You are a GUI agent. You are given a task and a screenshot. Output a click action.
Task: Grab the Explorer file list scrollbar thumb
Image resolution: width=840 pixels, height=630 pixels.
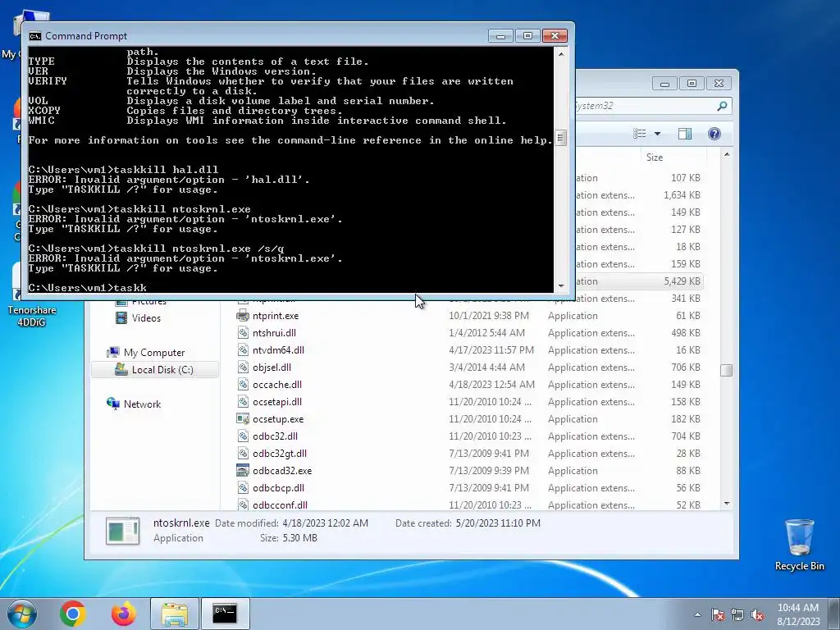point(727,370)
